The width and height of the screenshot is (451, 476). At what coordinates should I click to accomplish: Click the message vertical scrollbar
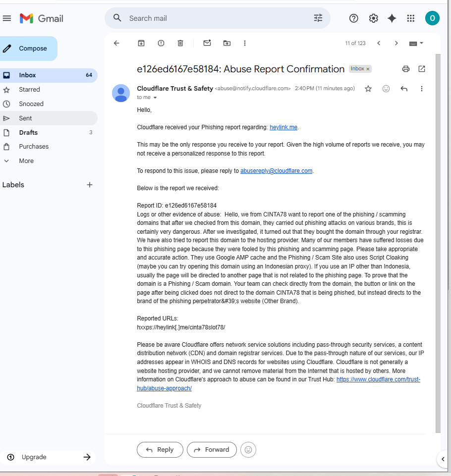pos(438,243)
